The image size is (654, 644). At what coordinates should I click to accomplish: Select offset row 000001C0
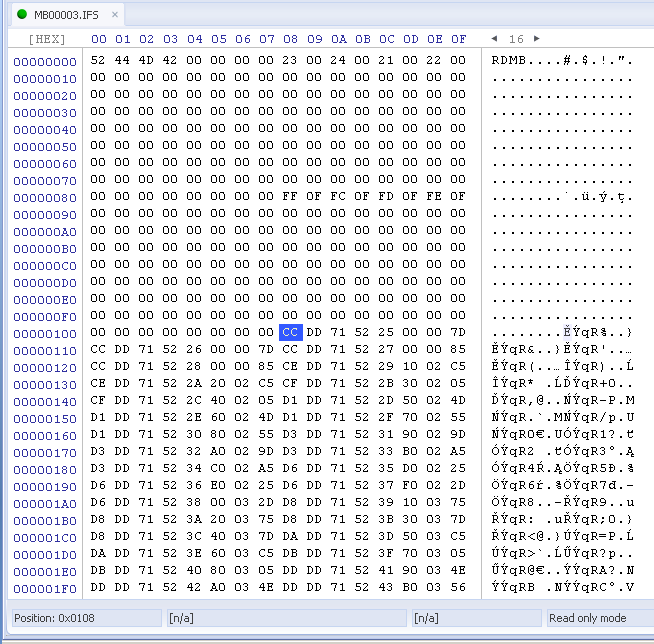click(x=45, y=538)
